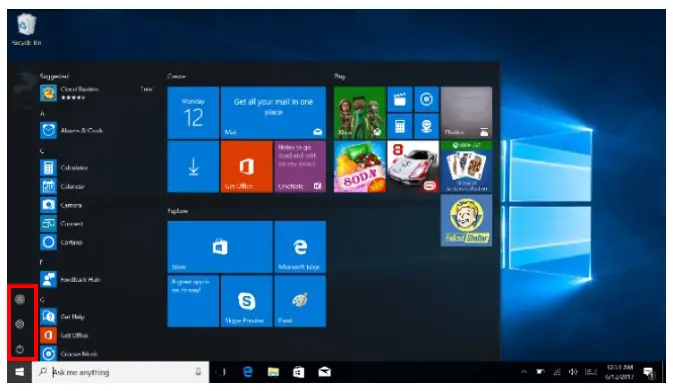Launch Microsoft Edge from the taskbar
The height and width of the screenshot is (391, 673).
(248, 372)
